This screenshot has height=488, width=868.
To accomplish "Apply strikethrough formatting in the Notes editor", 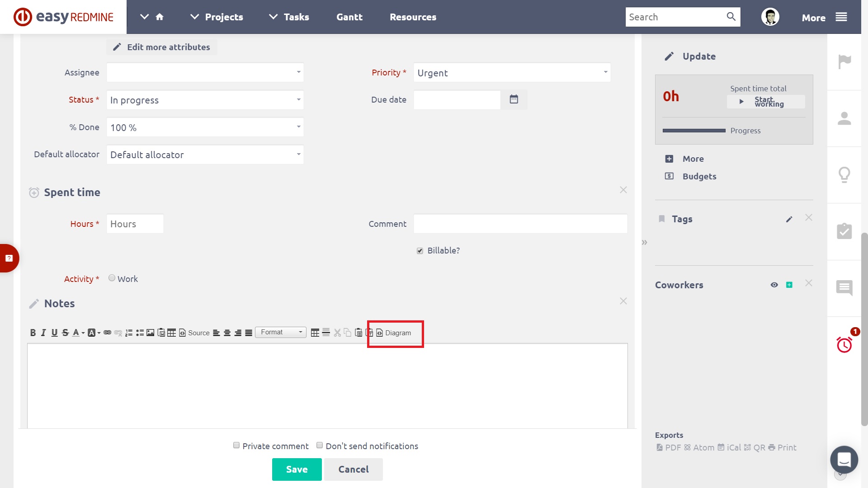I will pyautogui.click(x=66, y=333).
